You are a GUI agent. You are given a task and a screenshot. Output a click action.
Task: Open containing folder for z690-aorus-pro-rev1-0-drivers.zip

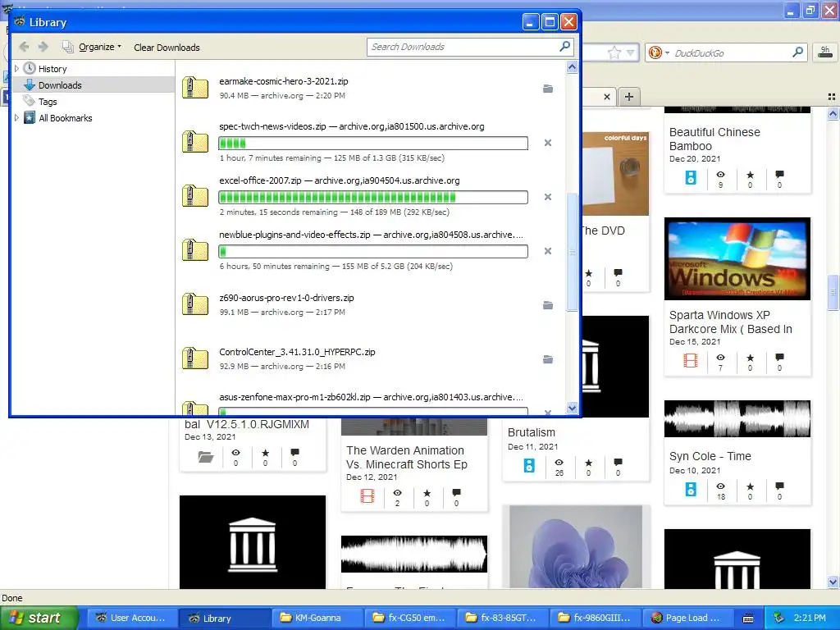[x=547, y=305]
